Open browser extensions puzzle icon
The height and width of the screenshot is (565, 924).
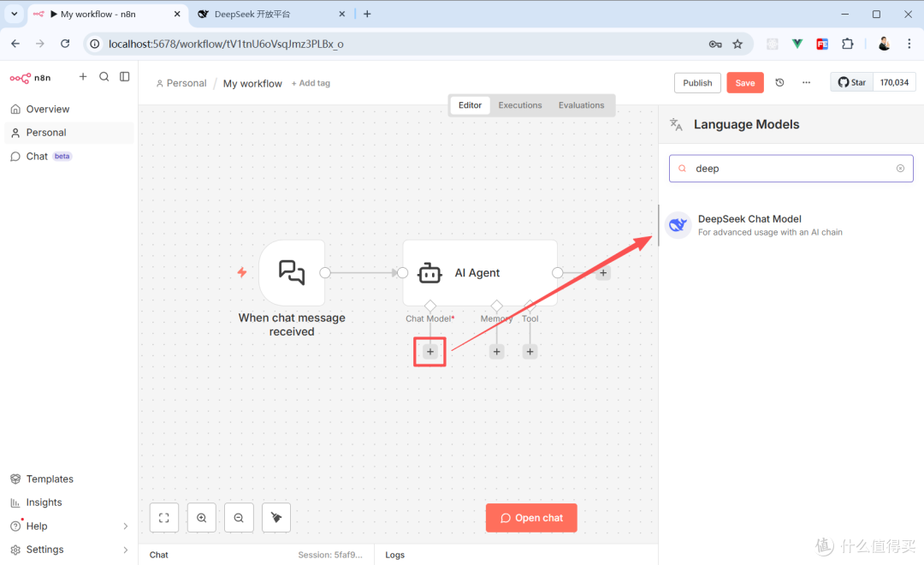pyautogui.click(x=847, y=44)
